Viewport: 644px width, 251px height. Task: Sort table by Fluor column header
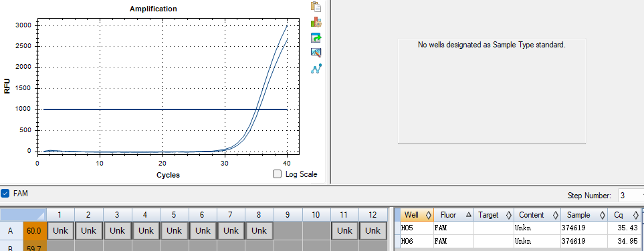(453, 215)
